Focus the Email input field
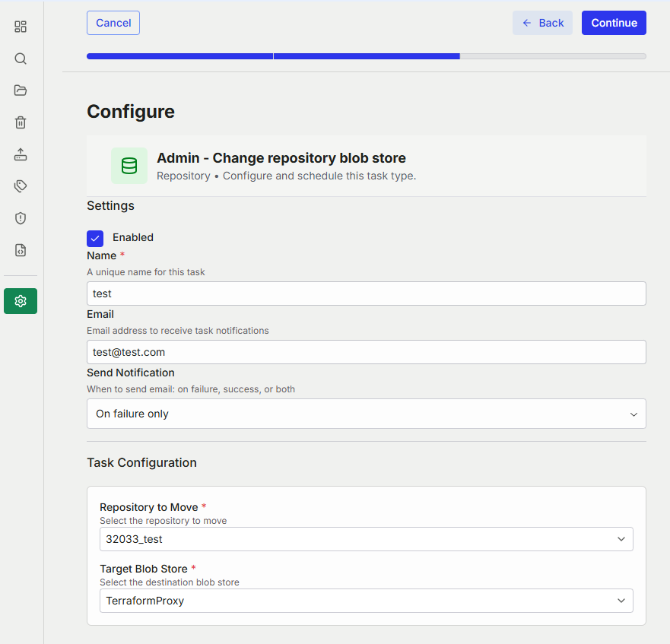 pyautogui.click(x=367, y=352)
